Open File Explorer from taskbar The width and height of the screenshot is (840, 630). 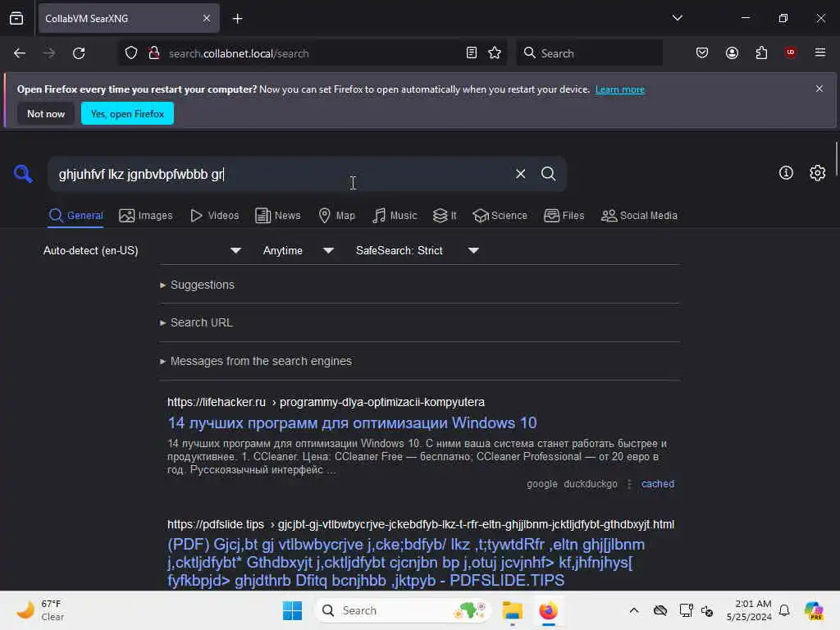point(512,610)
